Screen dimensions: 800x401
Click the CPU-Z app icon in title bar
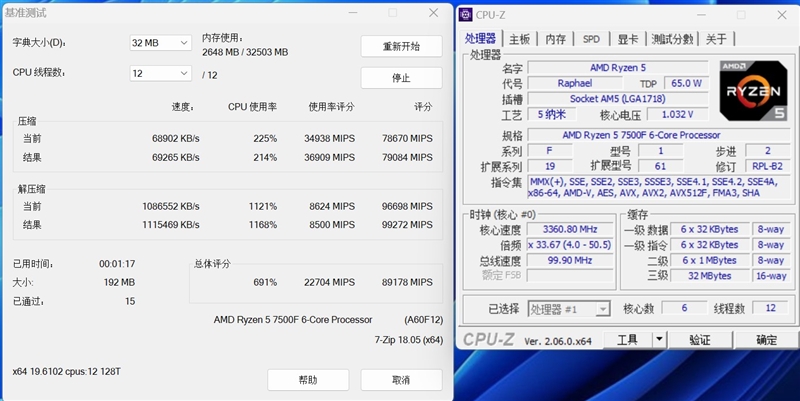pos(465,14)
